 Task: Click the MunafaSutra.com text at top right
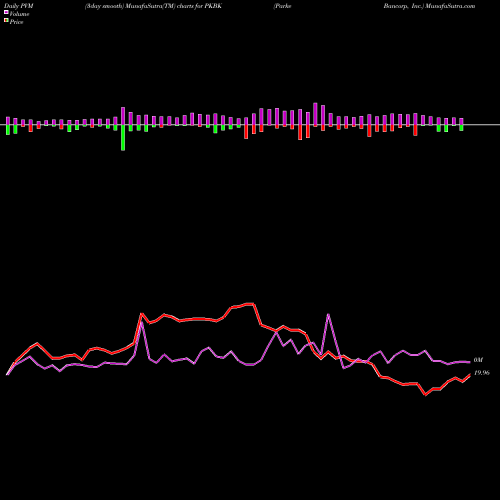[450, 6]
